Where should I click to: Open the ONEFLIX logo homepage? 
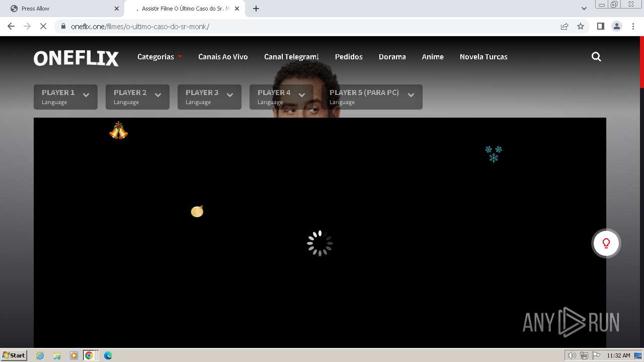pos(76,58)
